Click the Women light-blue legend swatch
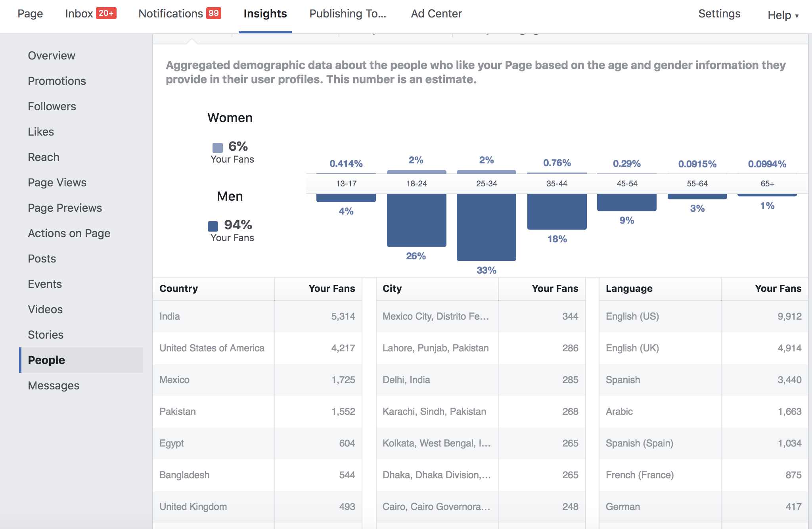Screen dimensions: 812x529 [x=218, y=148]
